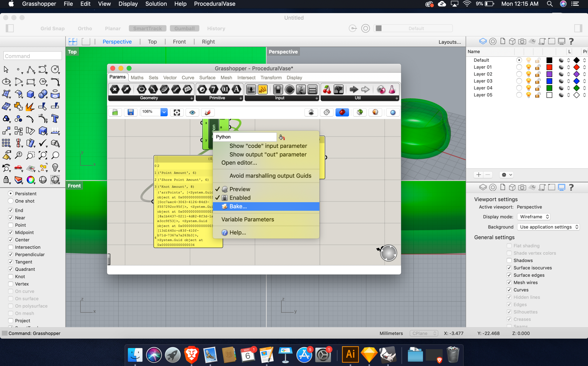Enable the Gumball toggle
The image size is (588, 366).
(184, 28)
